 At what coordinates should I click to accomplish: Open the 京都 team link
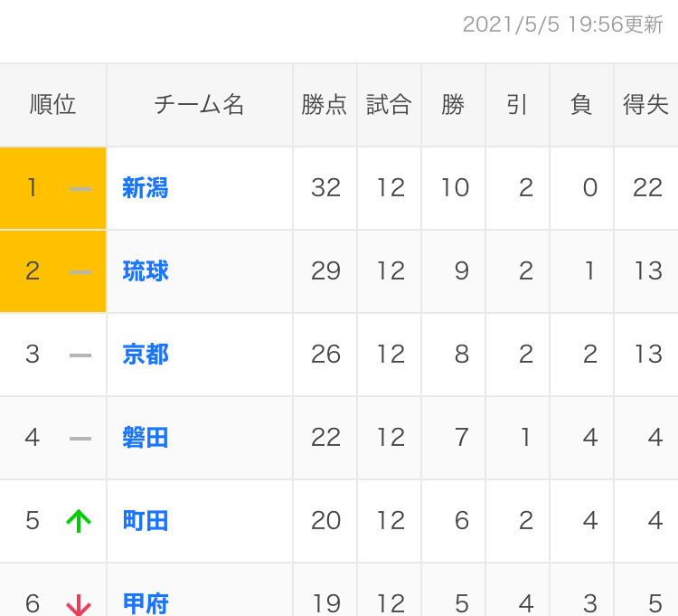[146, 355]
